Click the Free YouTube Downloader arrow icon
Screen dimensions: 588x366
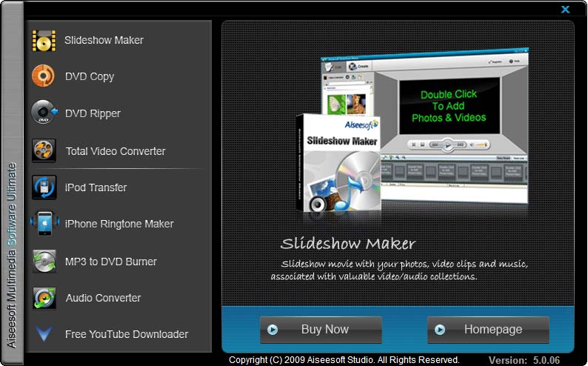[x=44, y=334]
